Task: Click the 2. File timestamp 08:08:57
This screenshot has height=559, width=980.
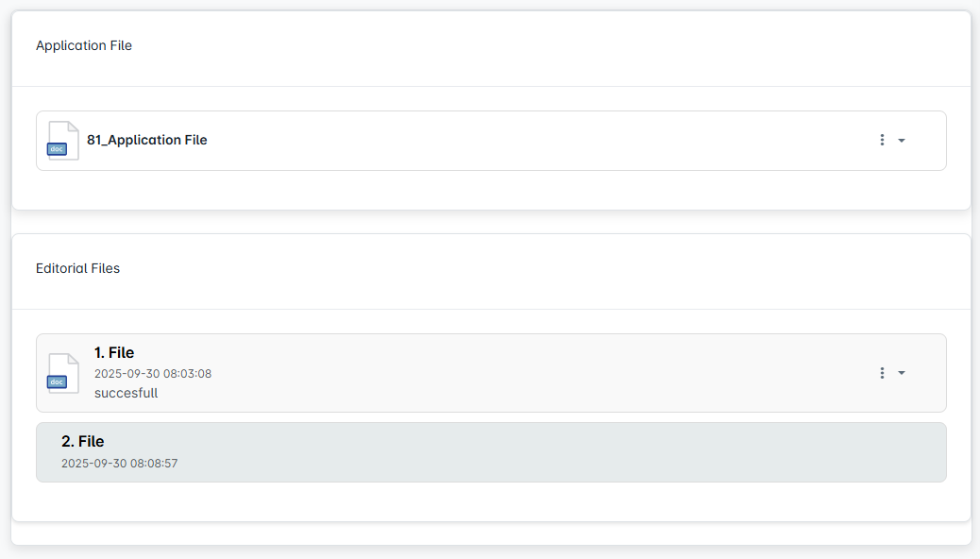Action: click(120, 464)
